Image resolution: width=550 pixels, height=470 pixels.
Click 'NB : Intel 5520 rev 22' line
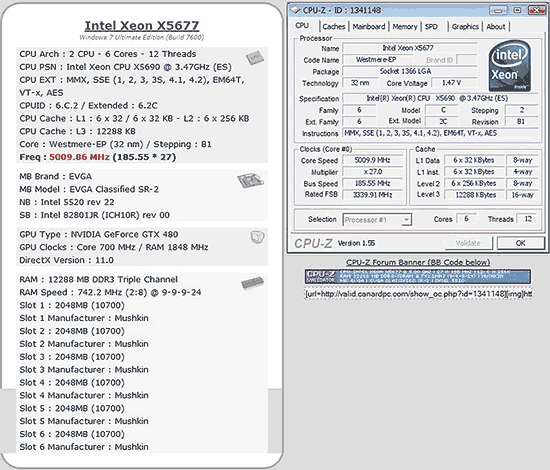coord(67,202)
